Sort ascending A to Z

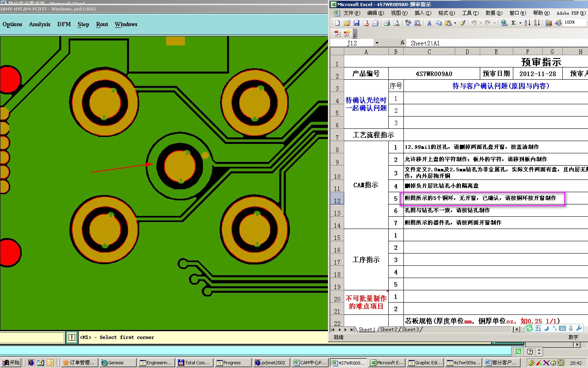[527, 23]
